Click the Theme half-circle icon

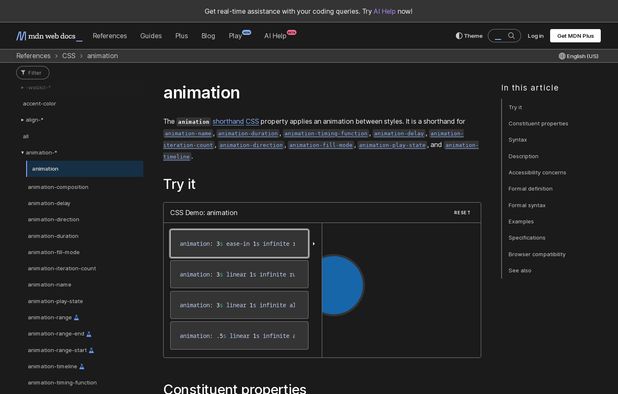pos(459,36)
